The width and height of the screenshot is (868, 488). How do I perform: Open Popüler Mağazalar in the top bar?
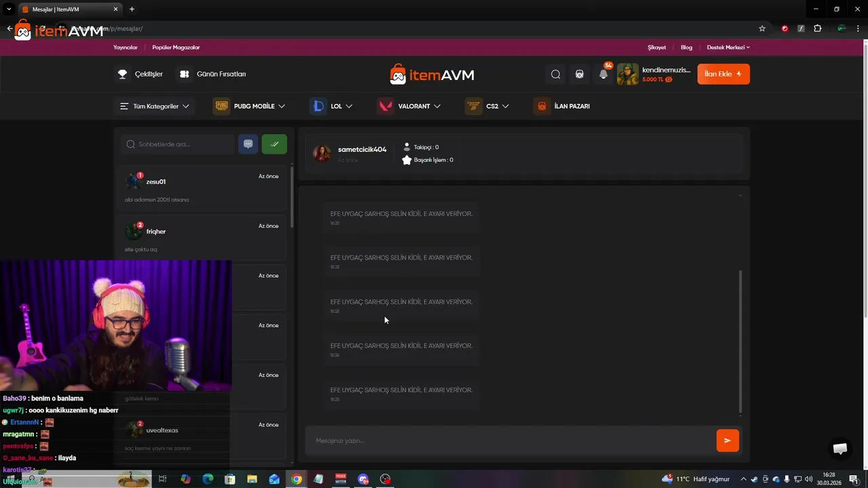(x=176, y=47)
